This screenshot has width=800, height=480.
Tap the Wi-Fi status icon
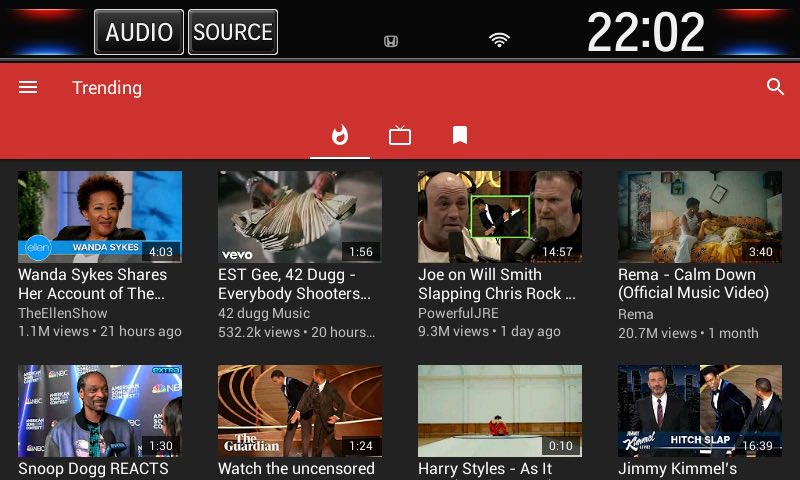click(x=499, y=40)
